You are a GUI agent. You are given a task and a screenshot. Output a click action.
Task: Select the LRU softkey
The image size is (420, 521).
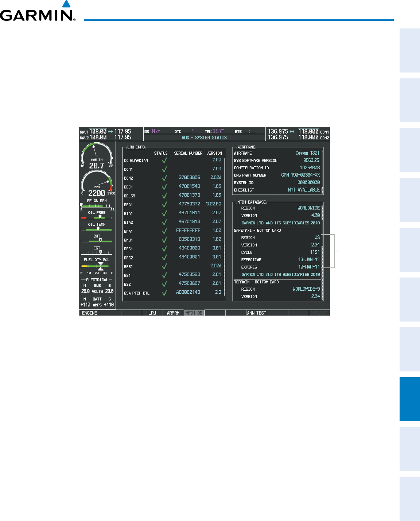[x=152, y=313]
